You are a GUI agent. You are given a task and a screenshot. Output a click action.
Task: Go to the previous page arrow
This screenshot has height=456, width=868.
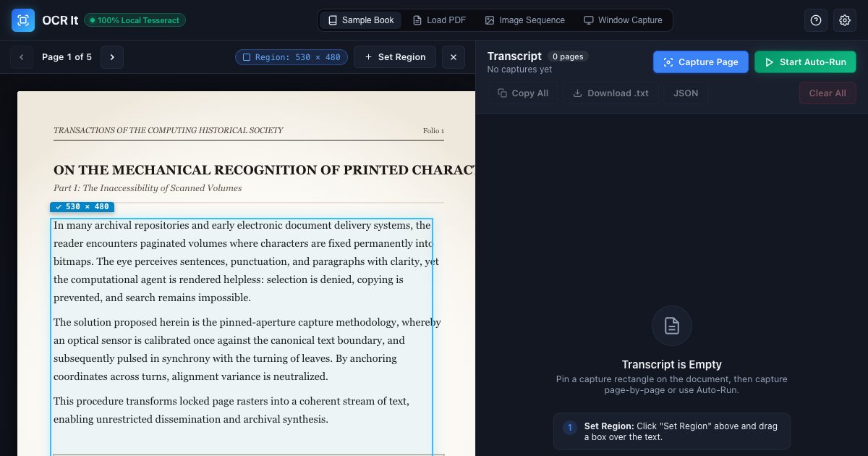click(x=22, y=56)
